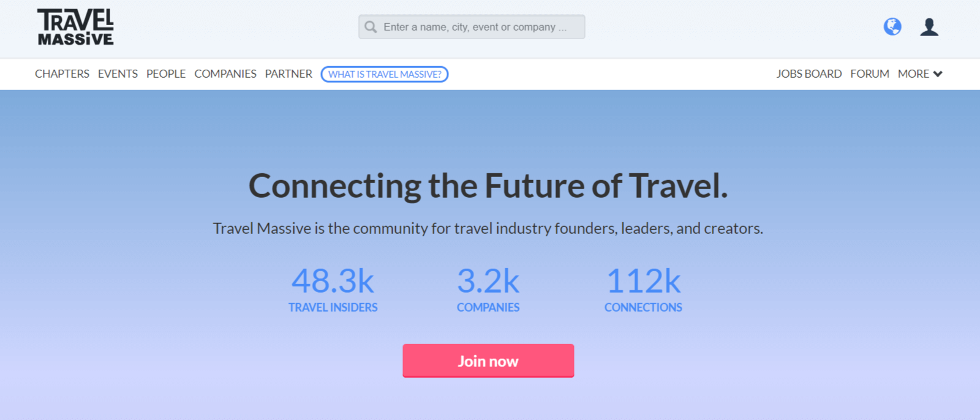This screenshot has width=980, height=420.
Task: Go to the FORUM link
Action: click(870, 73)
